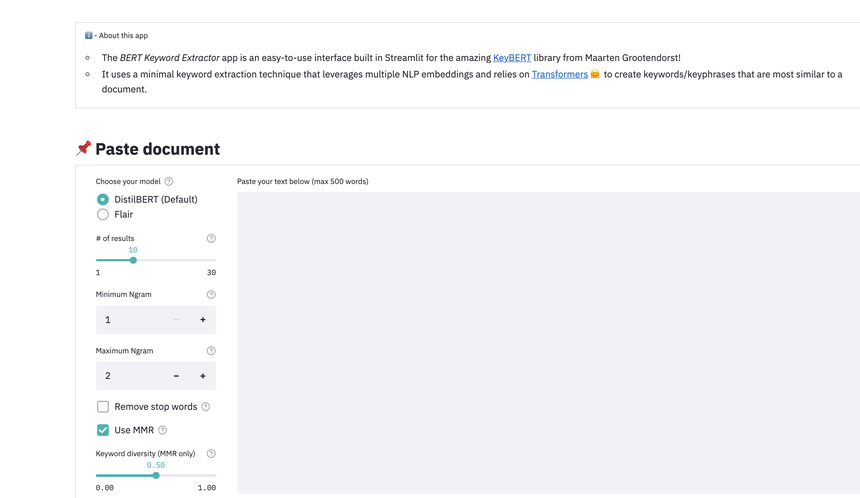Click help icon next to Choose your model
This screenshot has width=860, height=498.
(169, 182)
